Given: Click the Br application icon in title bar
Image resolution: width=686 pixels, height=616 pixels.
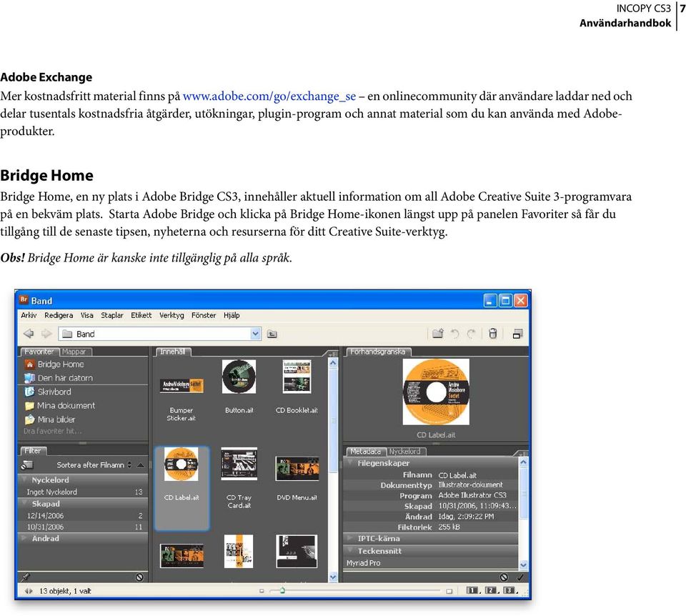Looking at the screenshot, I should [x=24, y=300].
